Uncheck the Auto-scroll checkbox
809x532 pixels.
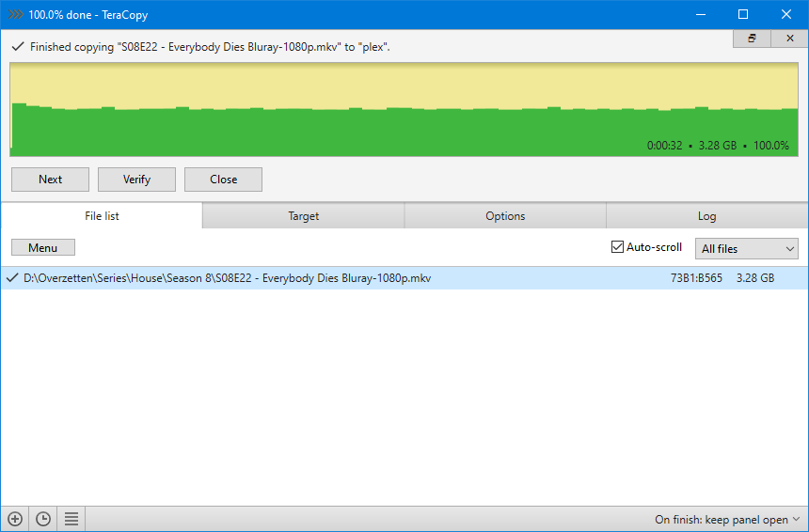(x=617, y=247)
